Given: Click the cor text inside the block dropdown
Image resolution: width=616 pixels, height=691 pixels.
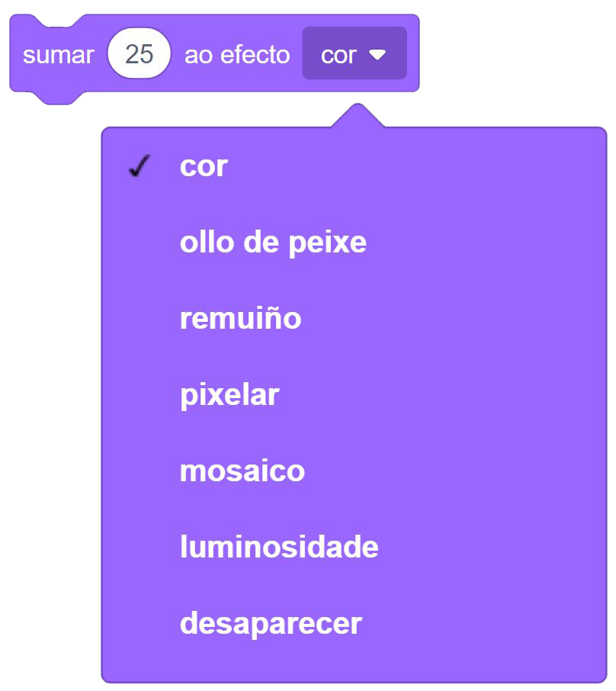Looking at the screenshot, I should pyautogui.click(x=339, y=55).
